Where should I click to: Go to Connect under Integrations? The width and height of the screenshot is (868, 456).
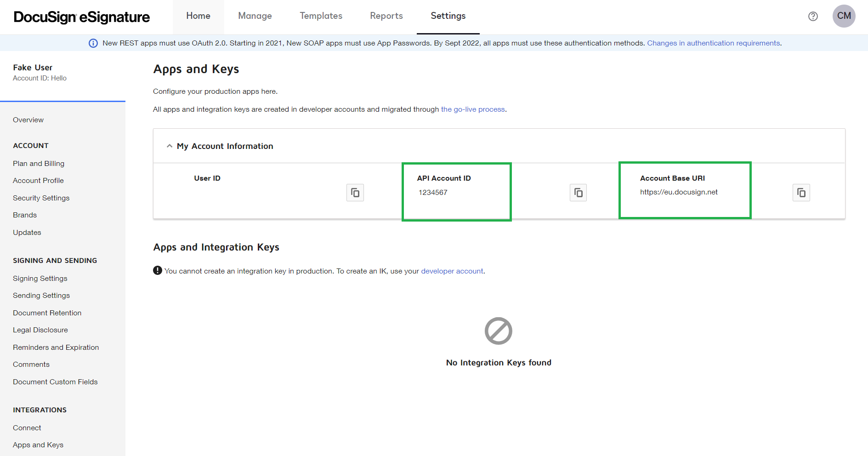(x=27, y=428)
